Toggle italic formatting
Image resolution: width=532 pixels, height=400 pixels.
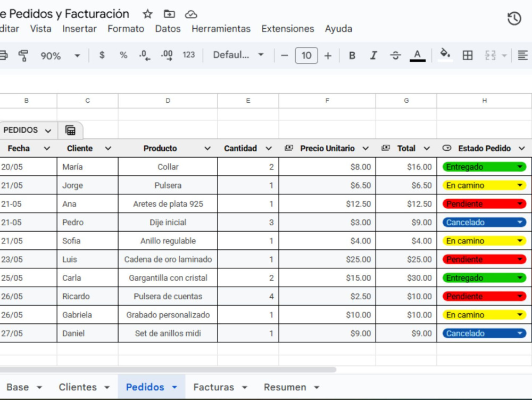(x=373, y=55)
